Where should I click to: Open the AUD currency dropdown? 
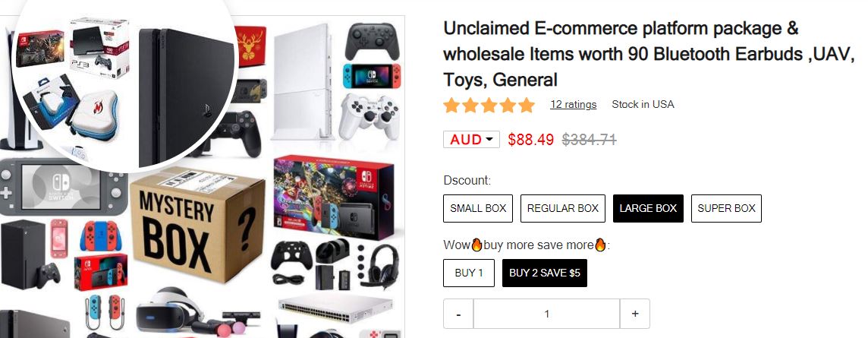pos(471,140)
